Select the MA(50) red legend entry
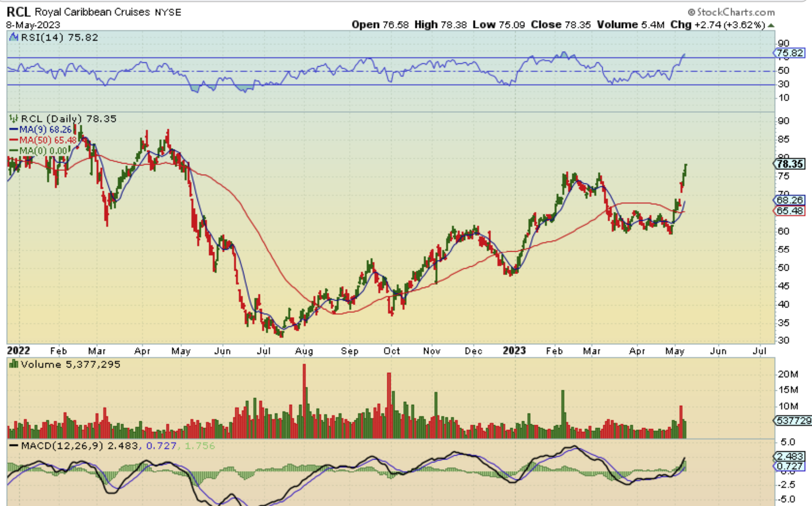This screenshot has height=506, width=812. (x=43, y=140)
